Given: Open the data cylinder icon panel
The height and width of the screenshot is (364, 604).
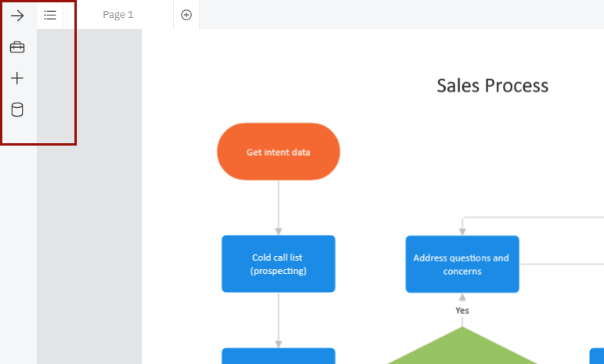Looking at the screenshot, I should click(17, 110).
